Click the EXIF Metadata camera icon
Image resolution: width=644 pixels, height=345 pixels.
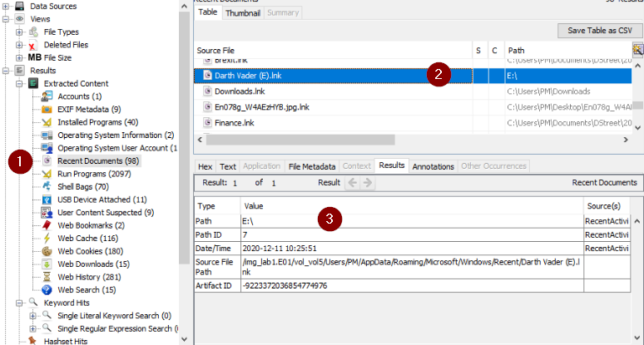[47, 110]
